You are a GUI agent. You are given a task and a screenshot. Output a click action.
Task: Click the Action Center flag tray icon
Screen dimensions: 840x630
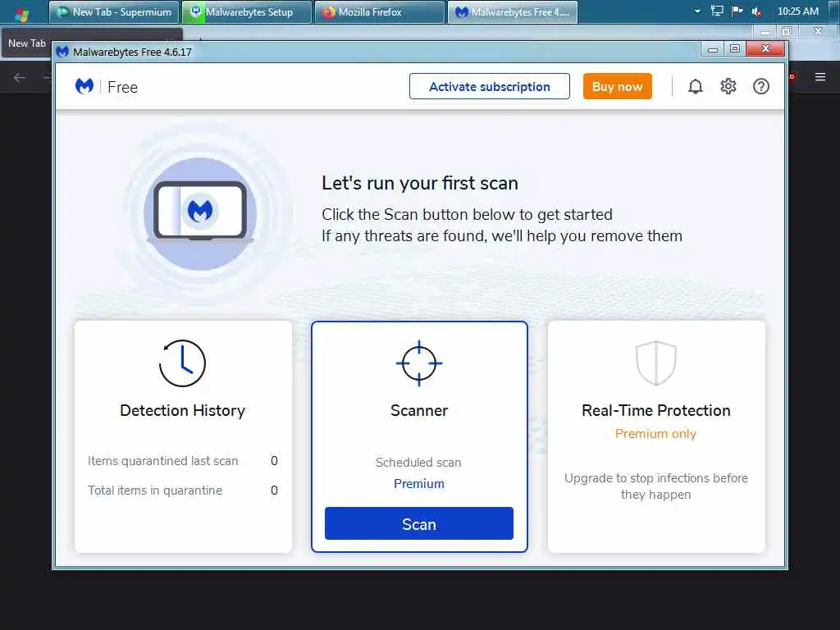point(737,11)
